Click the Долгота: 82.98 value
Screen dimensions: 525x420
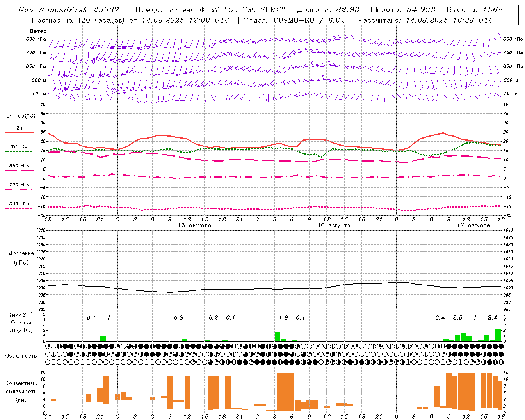tap(328, 10)
